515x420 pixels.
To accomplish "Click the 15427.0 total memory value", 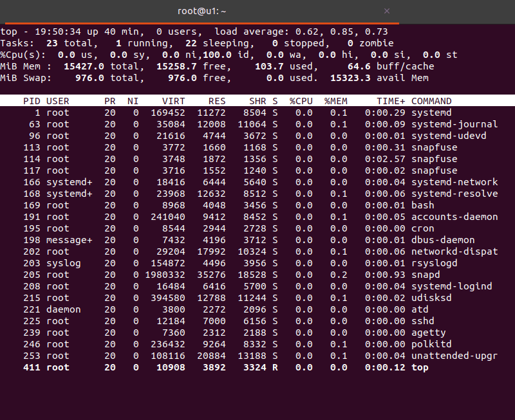I will click(84, 66).
